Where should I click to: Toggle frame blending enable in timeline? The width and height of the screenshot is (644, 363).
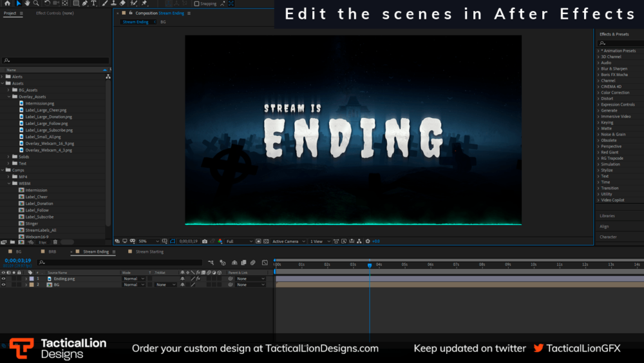[x=243, y=262]
